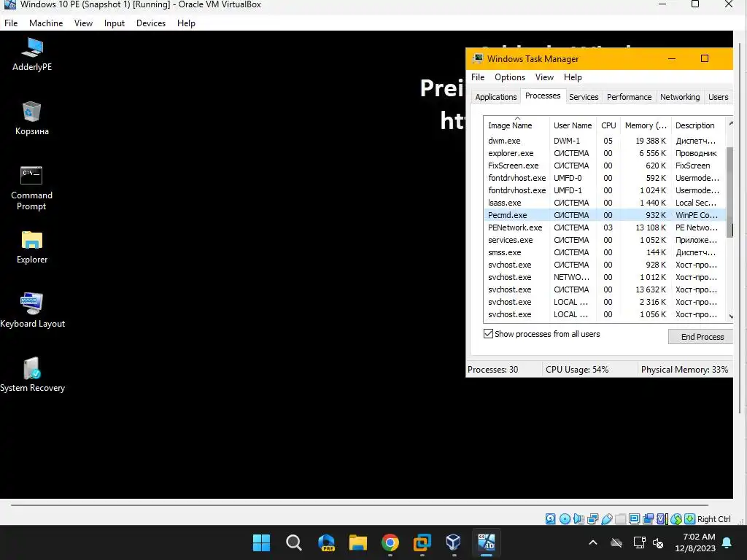Open Task Manager View menu
747x560 pixels.
coord(544,77)
